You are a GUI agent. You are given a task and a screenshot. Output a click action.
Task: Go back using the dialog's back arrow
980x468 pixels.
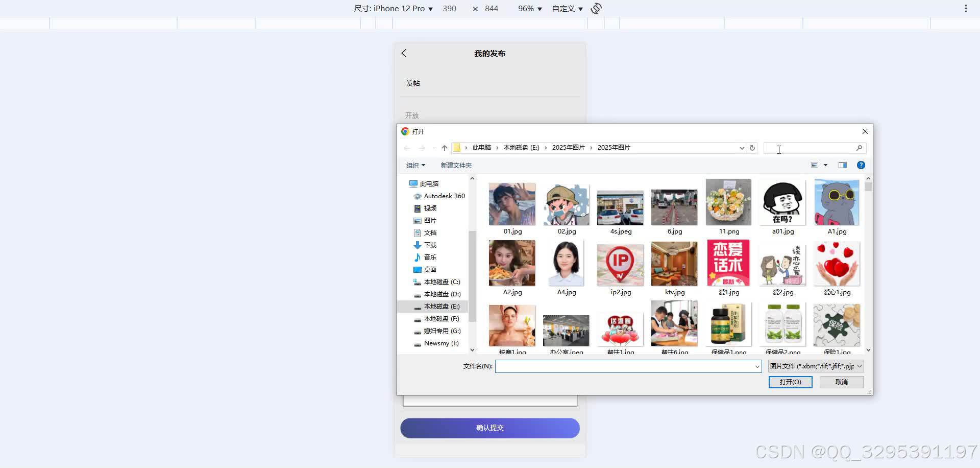[407, 148]
